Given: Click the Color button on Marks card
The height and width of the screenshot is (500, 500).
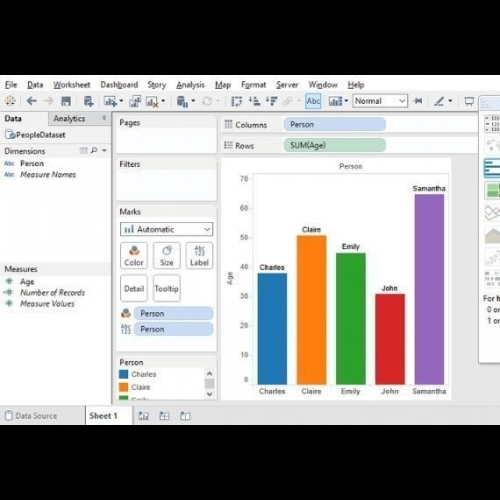Looking at the screenshot, I should (x=134, y=256).
